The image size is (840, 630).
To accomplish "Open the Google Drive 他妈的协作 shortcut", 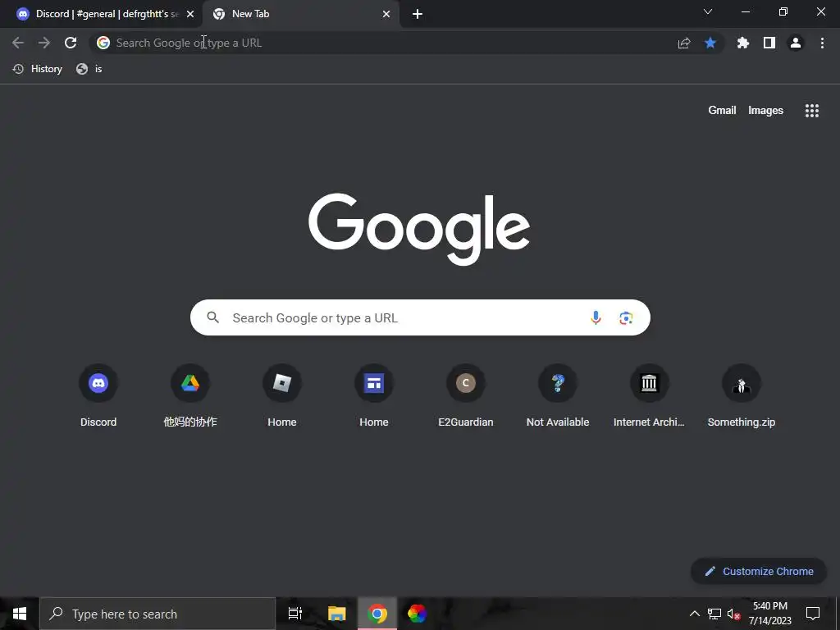I will point(190,396).
